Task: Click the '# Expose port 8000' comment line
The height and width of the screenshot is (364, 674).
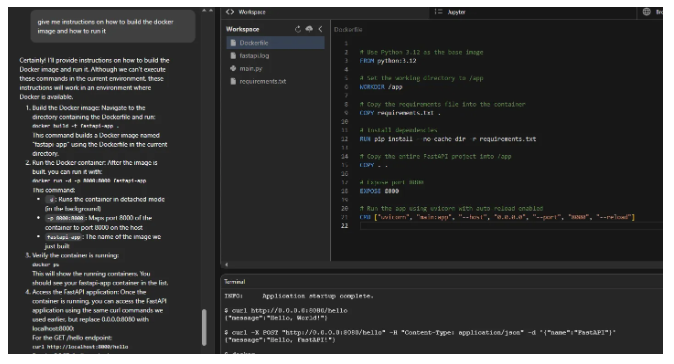Action: (392, 183)
